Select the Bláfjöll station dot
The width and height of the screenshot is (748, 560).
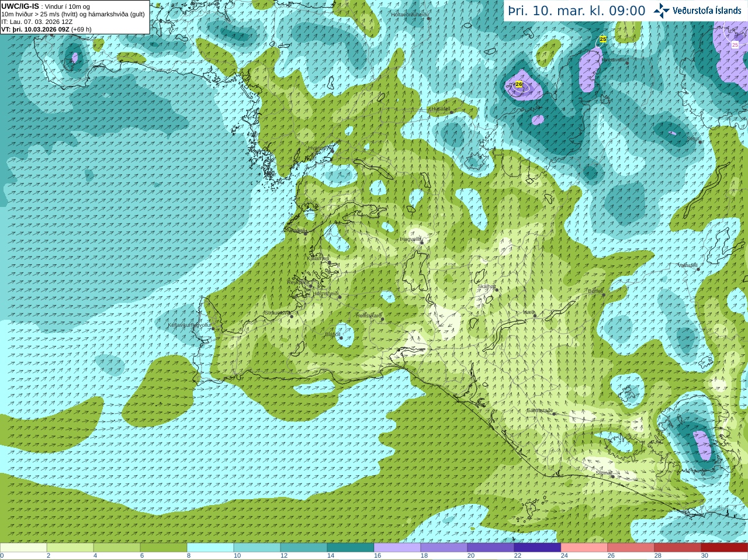pyautogui.click(x=341, y=337)
